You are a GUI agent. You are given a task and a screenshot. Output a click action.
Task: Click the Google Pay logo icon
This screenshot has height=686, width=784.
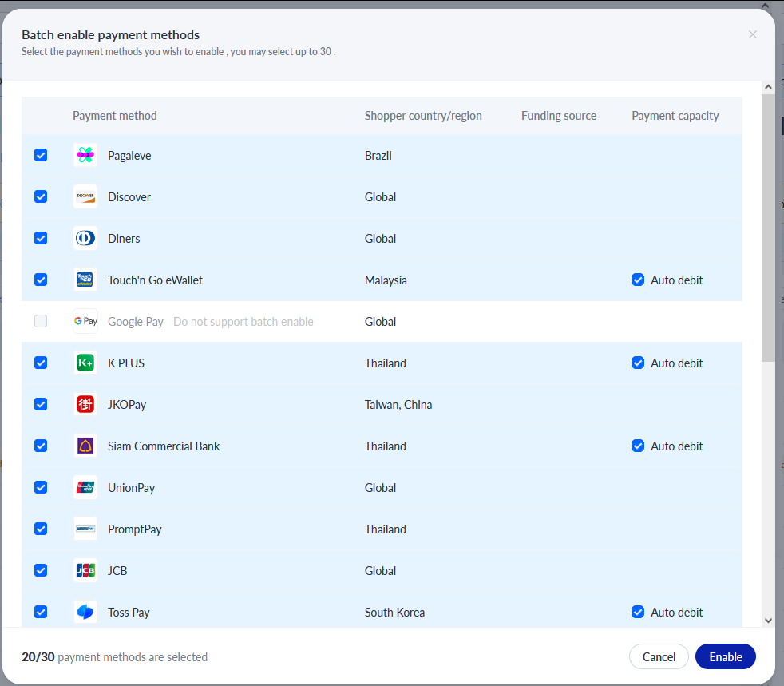point(85,322)
